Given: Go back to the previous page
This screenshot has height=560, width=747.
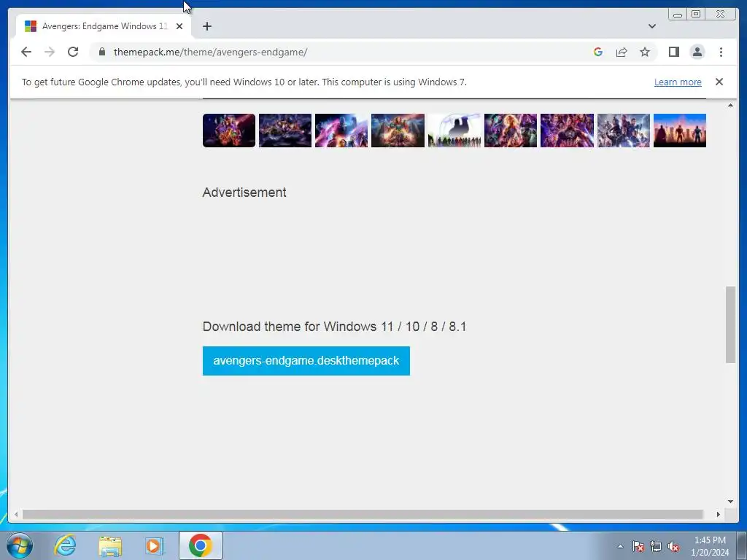Looking at the screenshot, I should click(x=26, y=52).
